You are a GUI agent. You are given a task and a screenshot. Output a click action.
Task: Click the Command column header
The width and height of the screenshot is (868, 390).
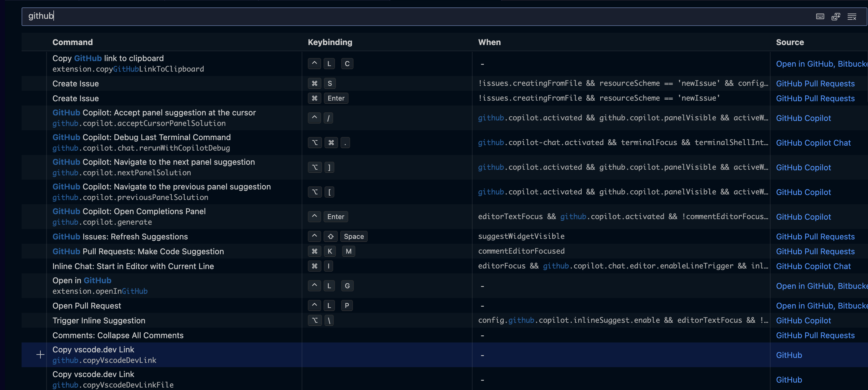click(x=72, y=42)
